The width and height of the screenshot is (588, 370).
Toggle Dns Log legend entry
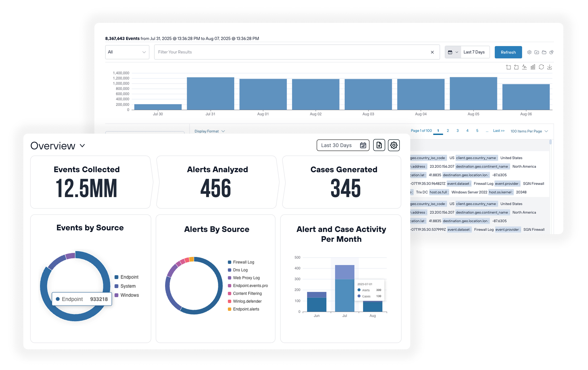point(238,270)
